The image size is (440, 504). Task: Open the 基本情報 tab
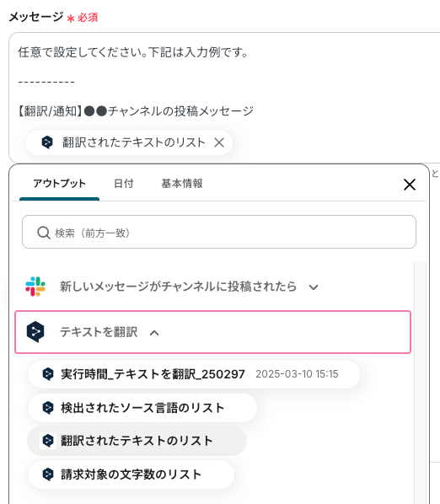pyautogui.click(x=182, y=184)
